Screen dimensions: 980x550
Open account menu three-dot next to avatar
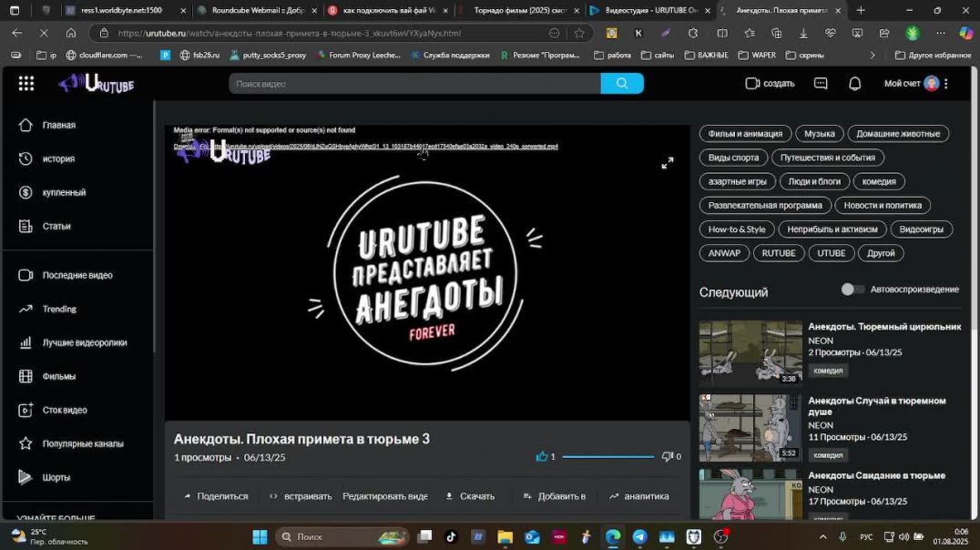946,83
